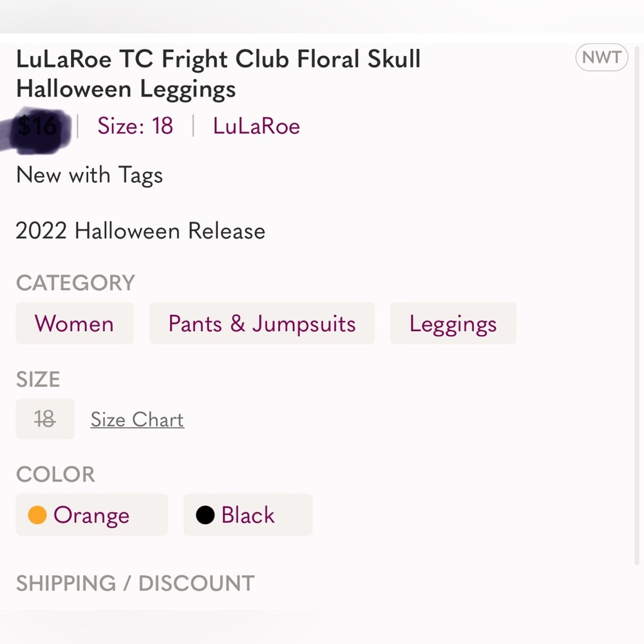The height and width of the screenshot is (644, 644).
Task: Select the Women category chip
Action: pos(74,324)
